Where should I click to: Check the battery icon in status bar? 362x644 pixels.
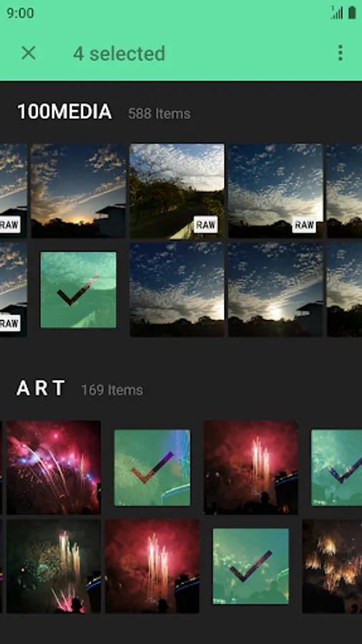pyautogui.click(x=352, y=13)
